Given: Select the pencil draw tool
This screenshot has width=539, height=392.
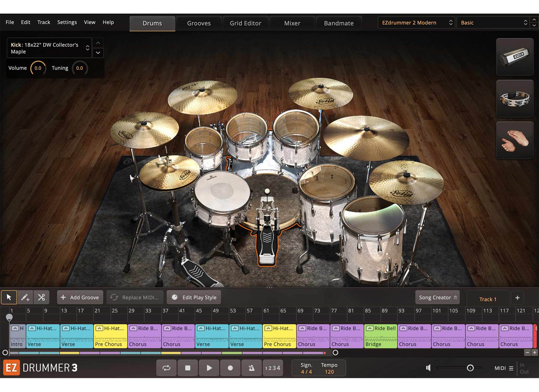Looking at the screenshot, I should tap(25, 297).
